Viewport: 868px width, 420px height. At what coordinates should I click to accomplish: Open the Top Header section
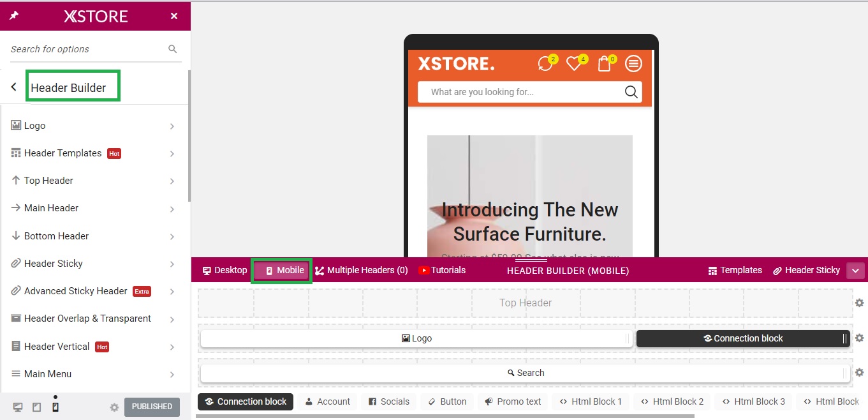pos(94,181)
